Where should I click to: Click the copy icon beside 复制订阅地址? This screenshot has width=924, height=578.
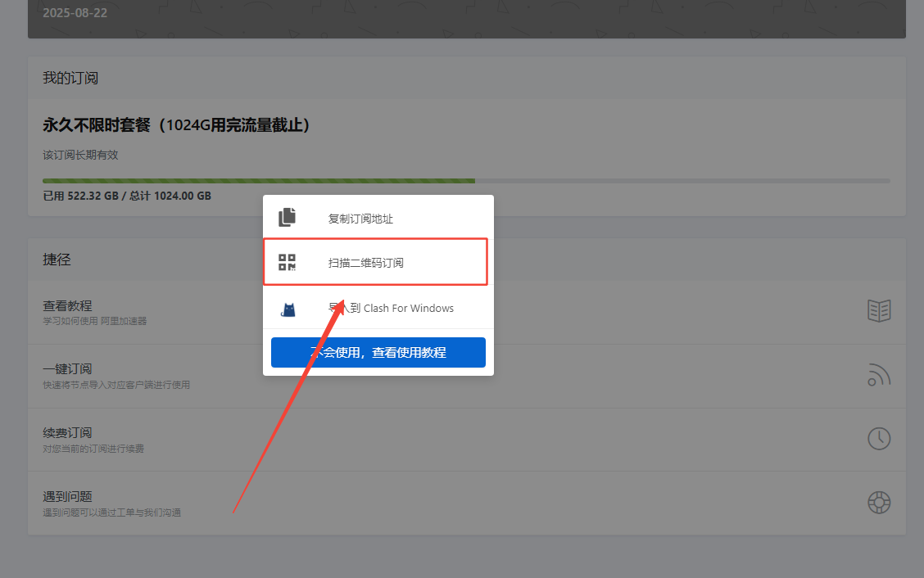coord(287,218)
